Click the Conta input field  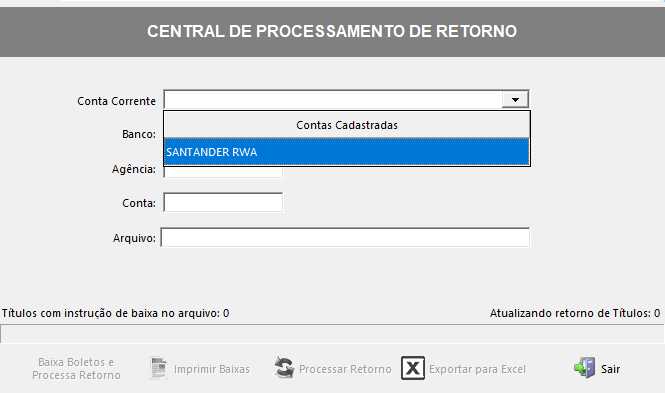coord(223,203)
